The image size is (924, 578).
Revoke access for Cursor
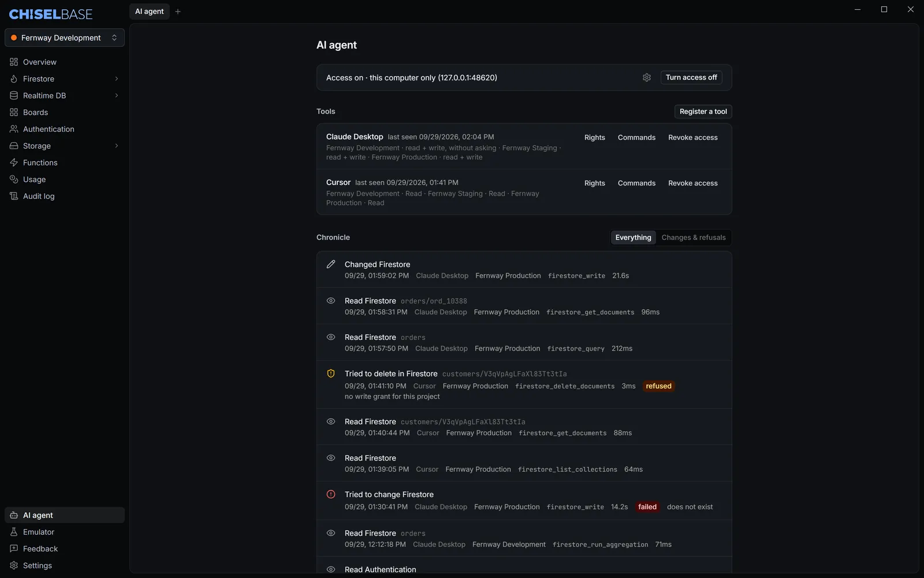click(x=693, y=183)
